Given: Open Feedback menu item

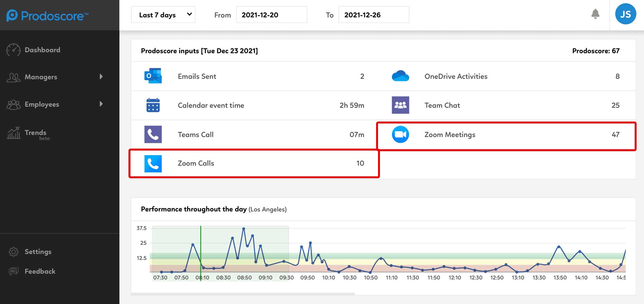Looking at the screenshot, I should pos(40,271).
